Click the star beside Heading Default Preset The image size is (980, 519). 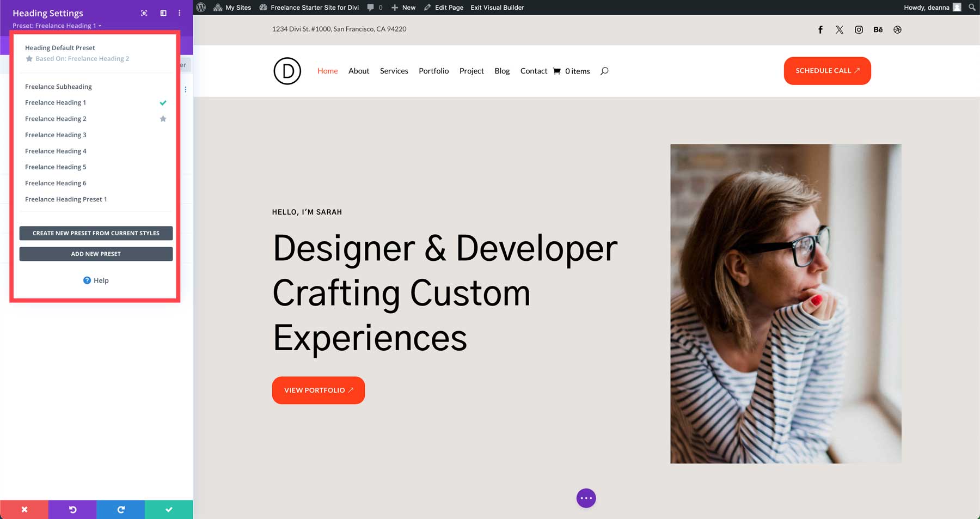click(29, 58)
